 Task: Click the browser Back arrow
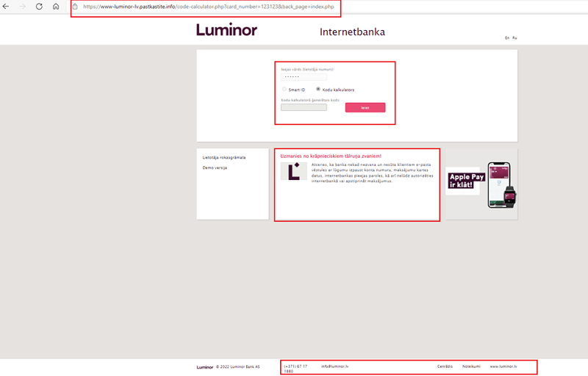coord(6,7)
